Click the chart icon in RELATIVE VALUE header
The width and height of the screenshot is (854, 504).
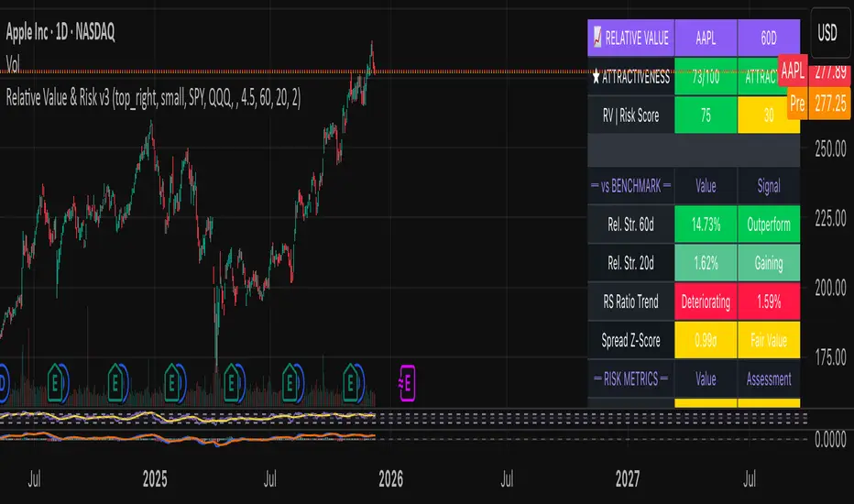[x=597, y=38]
